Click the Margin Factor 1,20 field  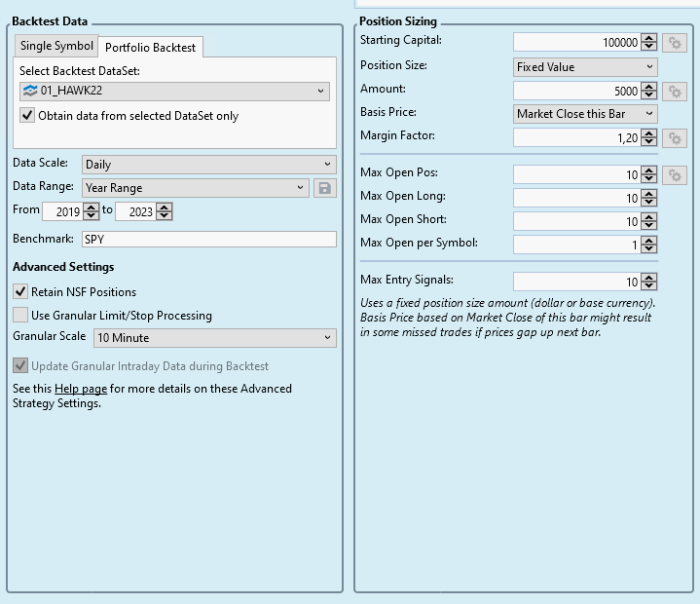pos(576,138)
